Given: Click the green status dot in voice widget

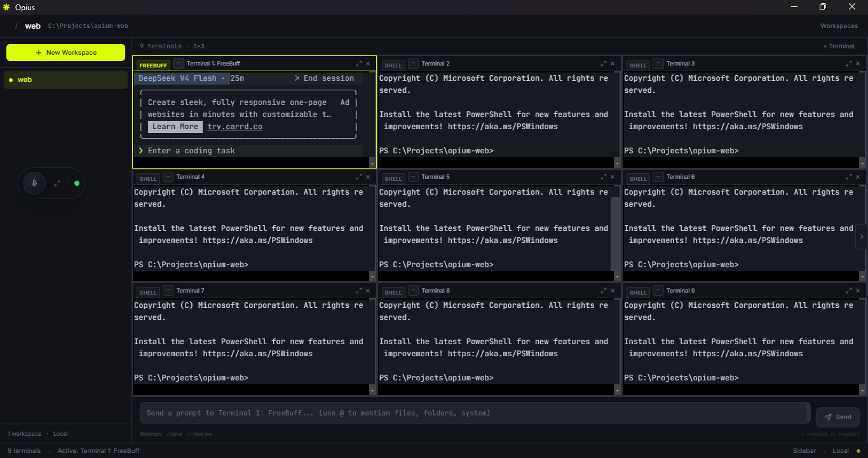Looking at the screenshot, I should pos(77,183).
